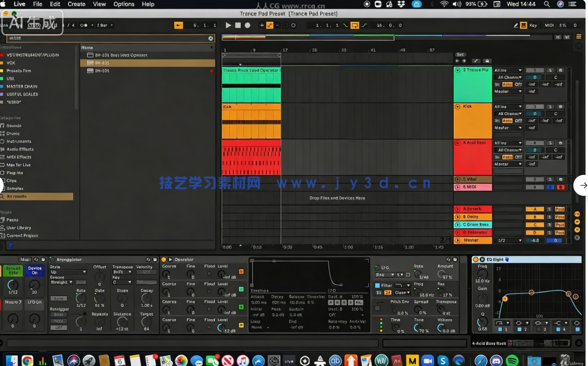This screenshot has width=588, height=366.
Task: Click the Post button on the A Reverb return
Action: 560,208
